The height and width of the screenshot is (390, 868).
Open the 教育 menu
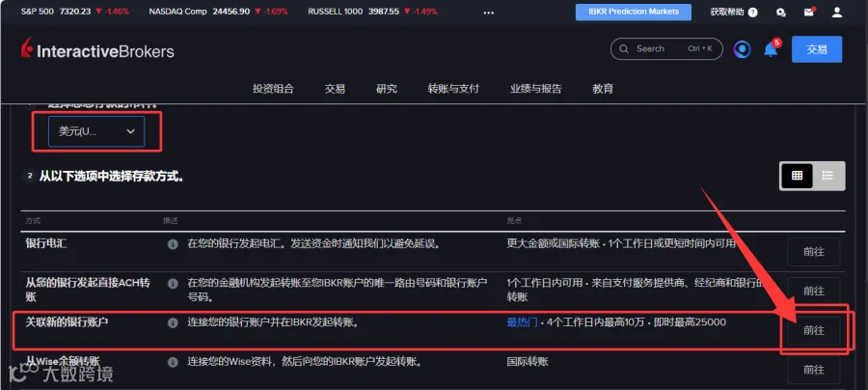coord(603,89)
